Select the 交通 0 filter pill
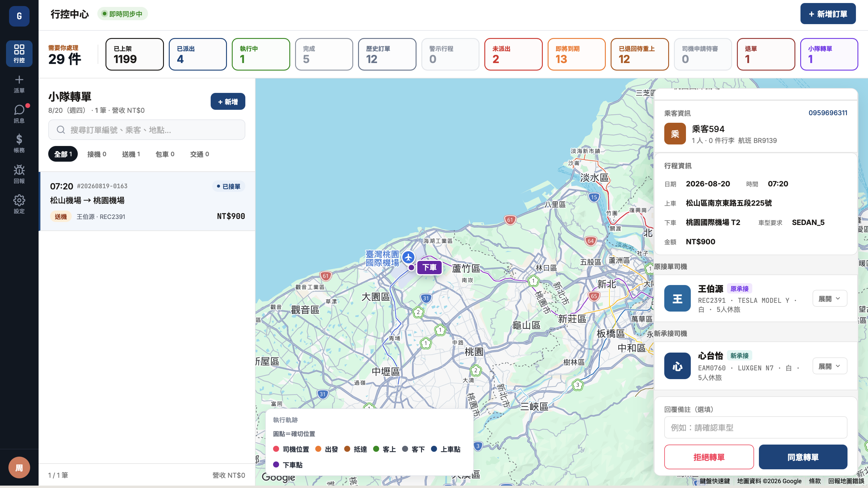Viewport: 868px width, 488px height. pos(200,154)
